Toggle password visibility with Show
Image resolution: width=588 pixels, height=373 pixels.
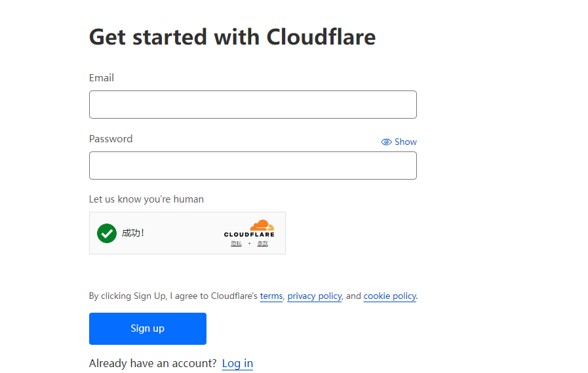pyautogui.click(x=405, y=142)
